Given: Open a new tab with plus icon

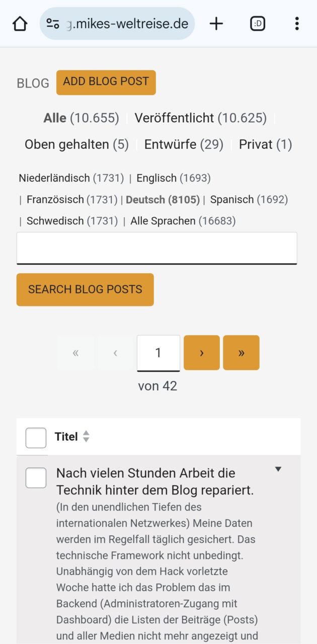Looking at the screenshot, I should click(x=216, y=24).
